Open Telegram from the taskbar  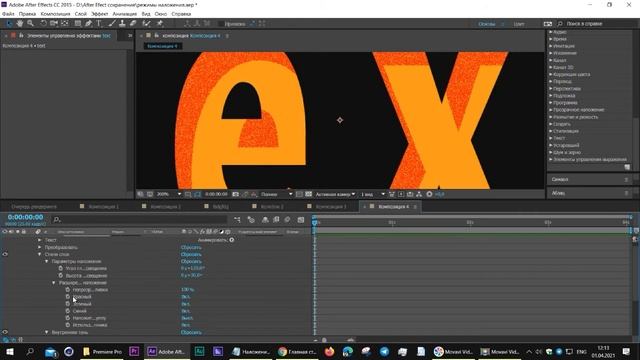384,351
